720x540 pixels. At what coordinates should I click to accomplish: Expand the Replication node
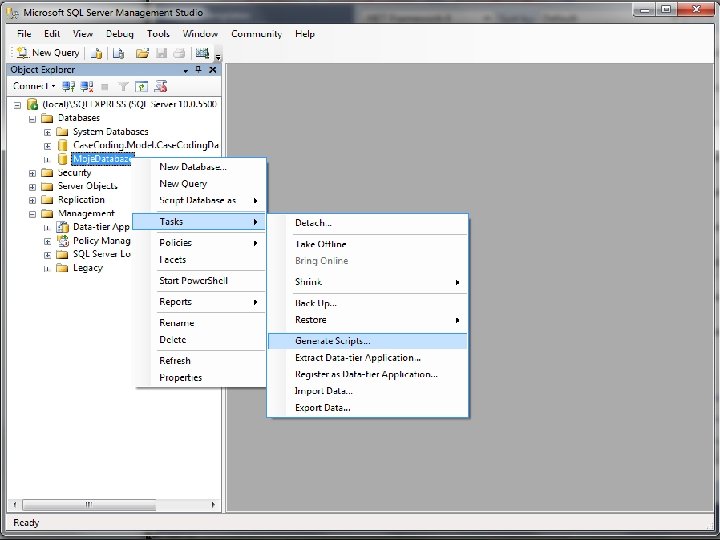coord(32,200)
